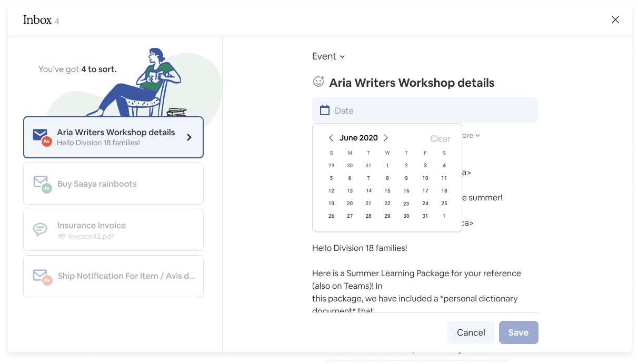Viewport: 638px width, 364px height.
Task: Select June 15 in the calendar
Action: click(x=387, y=191)
